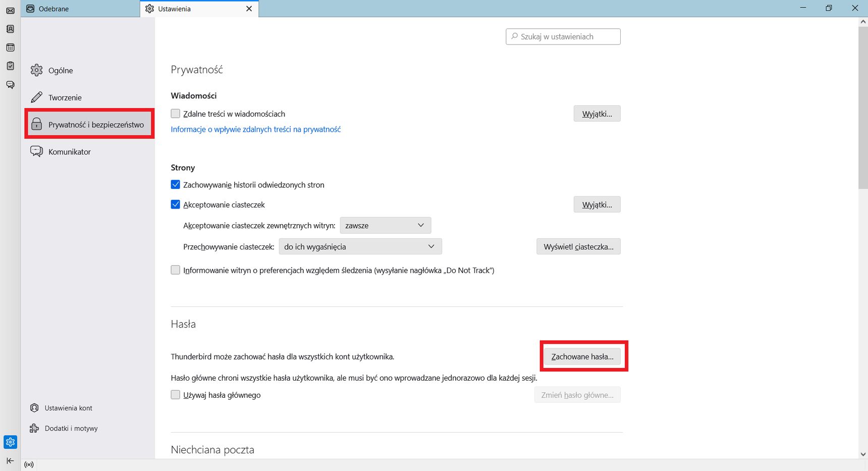Click the Settings gear in spaces toolbar
The height and width of the screenshot is (471, 868).
(10, 442)
